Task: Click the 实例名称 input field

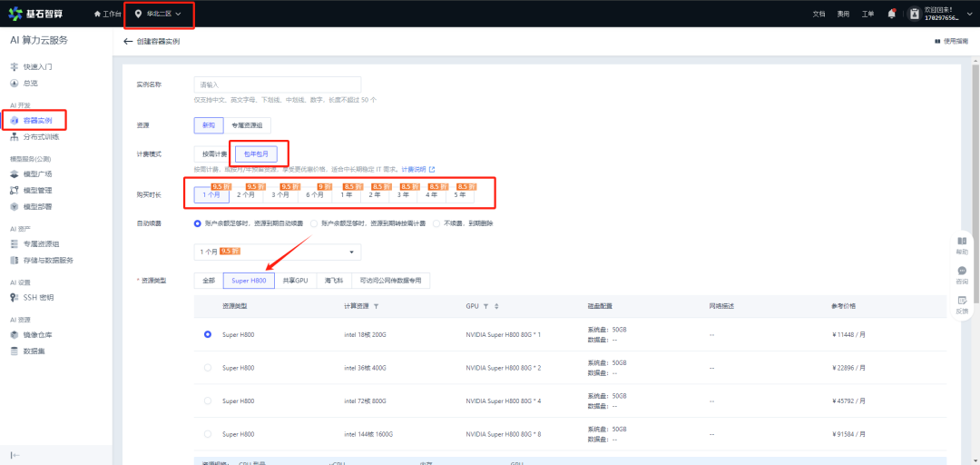Action: 278,84
